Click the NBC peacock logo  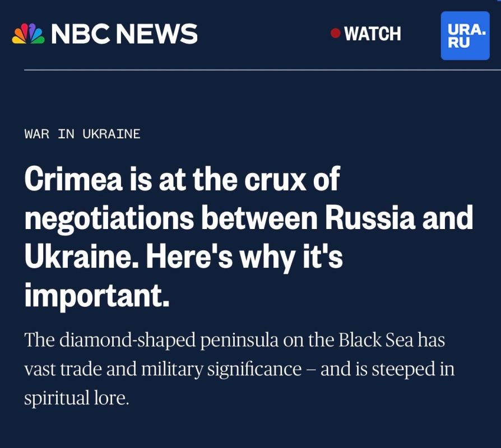click(27, 34)
